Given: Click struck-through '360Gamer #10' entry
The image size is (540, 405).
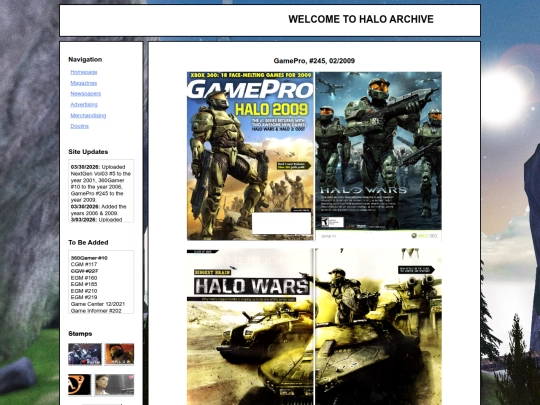Looking at the screenshot, I should pyautogui.click(x=89, y=258).
